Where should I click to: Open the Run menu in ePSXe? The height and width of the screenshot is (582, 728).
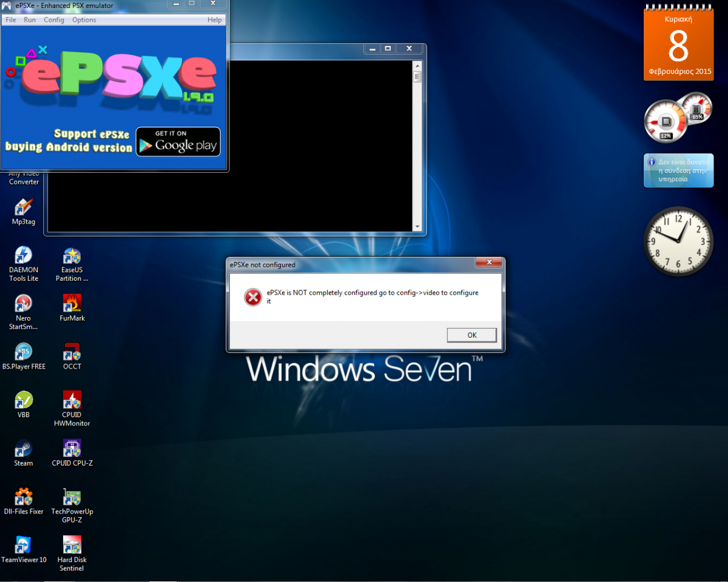coord(30,20)
